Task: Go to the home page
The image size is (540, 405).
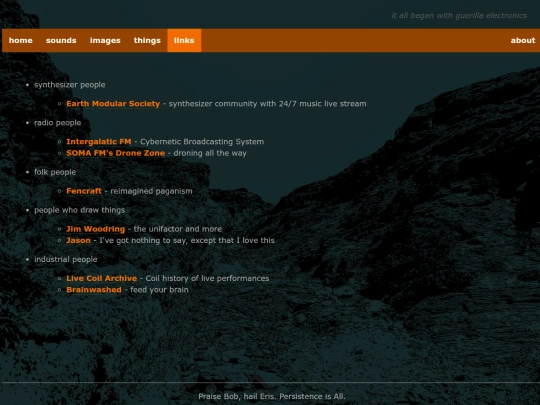Action: point(21,40)
